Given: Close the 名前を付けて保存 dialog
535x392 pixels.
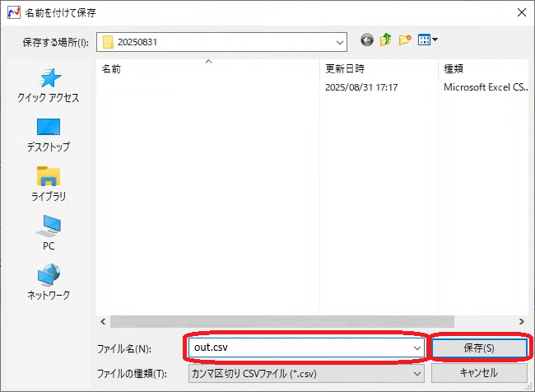Looking at the screenshot, I should point(521,12).
